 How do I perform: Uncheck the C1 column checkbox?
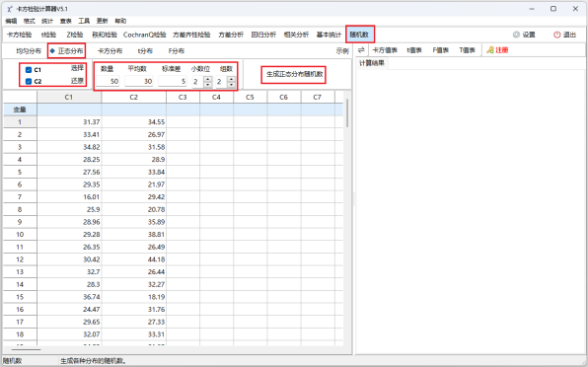coord(29,70)
